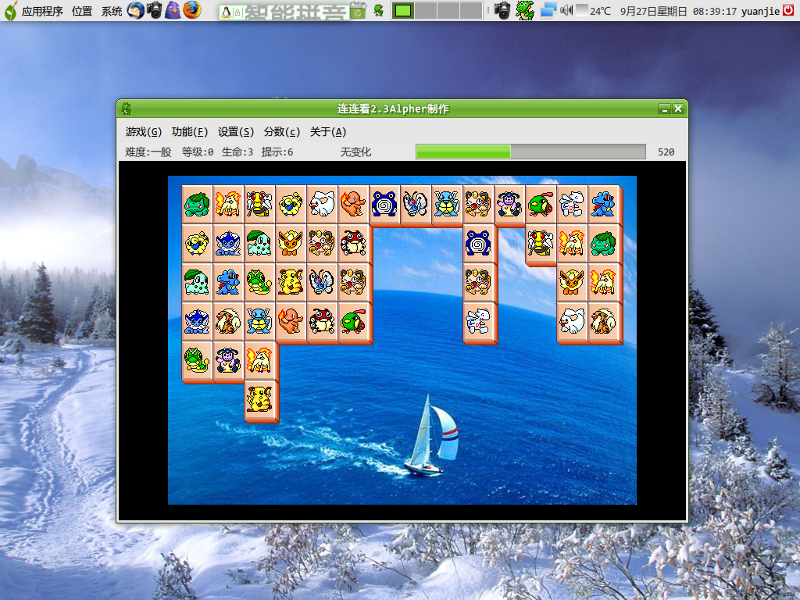
Task: Open the 设置(S) menu
Action: (x=236, y=132)
